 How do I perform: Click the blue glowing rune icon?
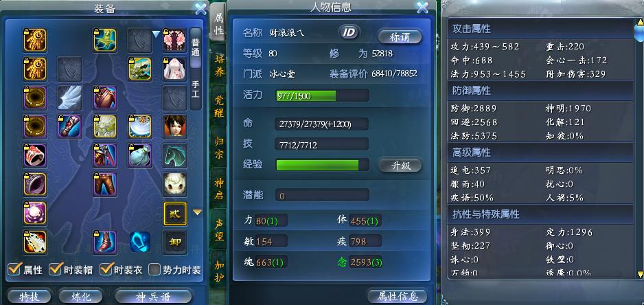pyautogui.click(x=139, y=242)
